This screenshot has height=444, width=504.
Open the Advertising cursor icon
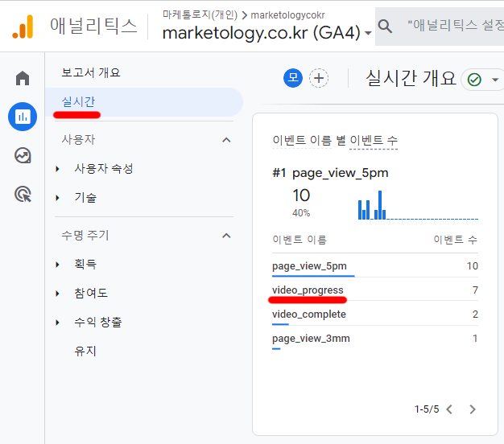point(23,194)
